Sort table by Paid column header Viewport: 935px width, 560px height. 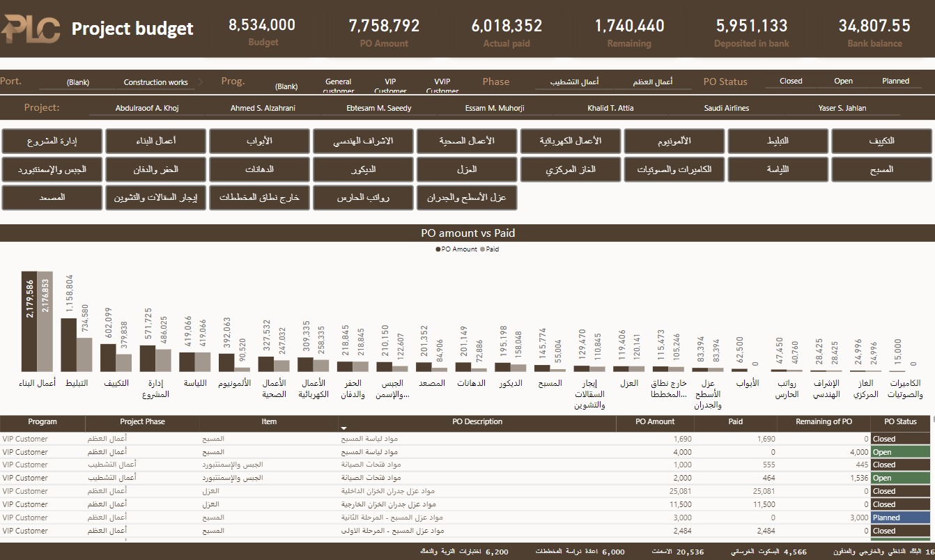coord(736,421)
